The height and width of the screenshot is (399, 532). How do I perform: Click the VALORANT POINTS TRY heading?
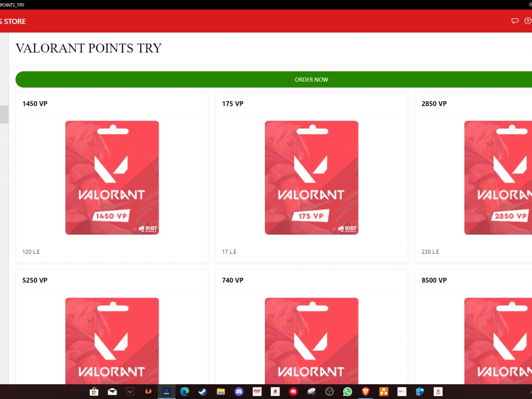point(88,48)
